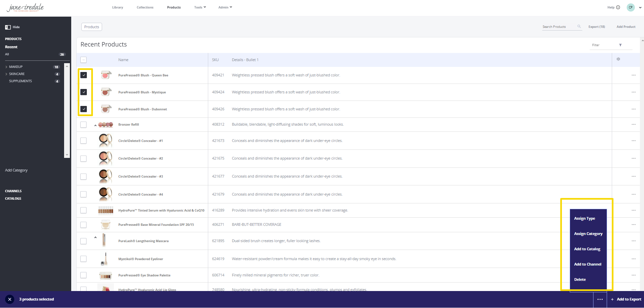The height and width of the screenshot is (308, 644).
Task: Click Add to Export button
Action: 626,299
